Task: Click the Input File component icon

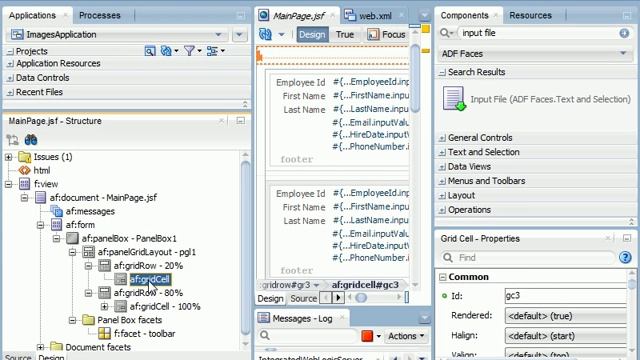Action: tap(454, 98)
